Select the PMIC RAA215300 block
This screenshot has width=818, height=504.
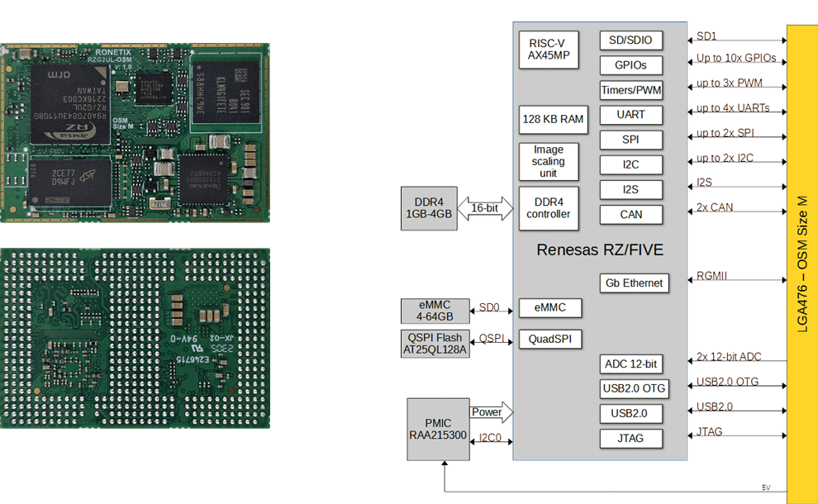tap(438, 430)
